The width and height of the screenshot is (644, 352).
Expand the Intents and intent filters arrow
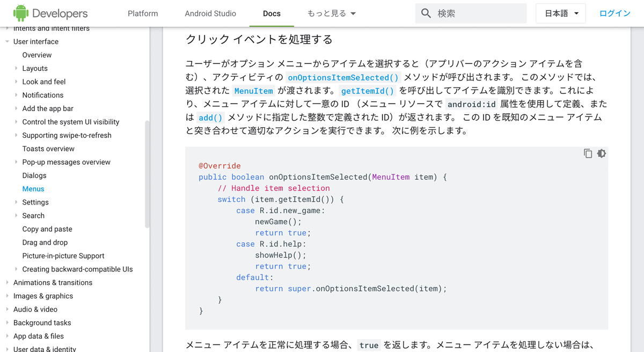tap(7, 28)
